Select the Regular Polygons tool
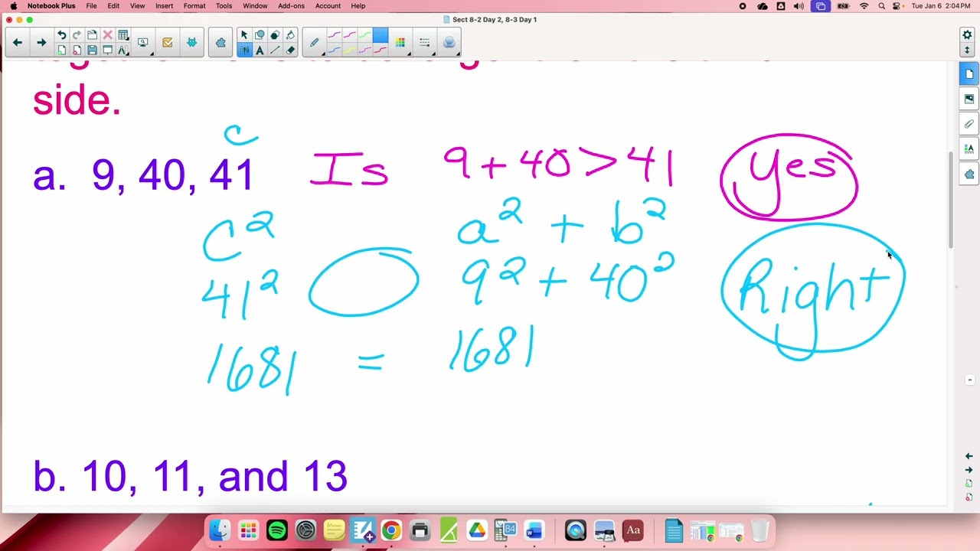The height and width of the screenshot is (551, 980). click(x=275, y=34)
